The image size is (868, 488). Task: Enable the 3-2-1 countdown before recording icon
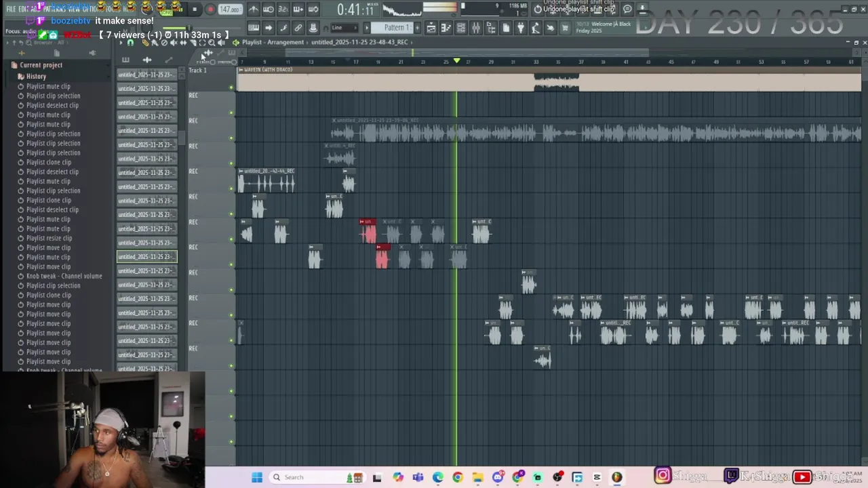click(283, 9)
